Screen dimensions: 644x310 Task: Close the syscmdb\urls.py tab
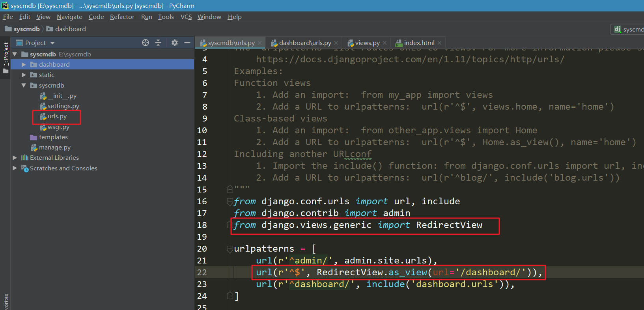260,43
